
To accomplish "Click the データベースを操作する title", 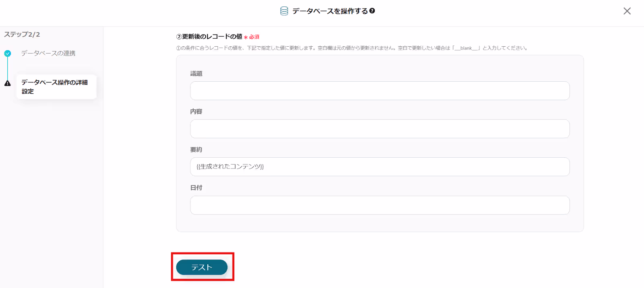I will [x=330, y=11].
